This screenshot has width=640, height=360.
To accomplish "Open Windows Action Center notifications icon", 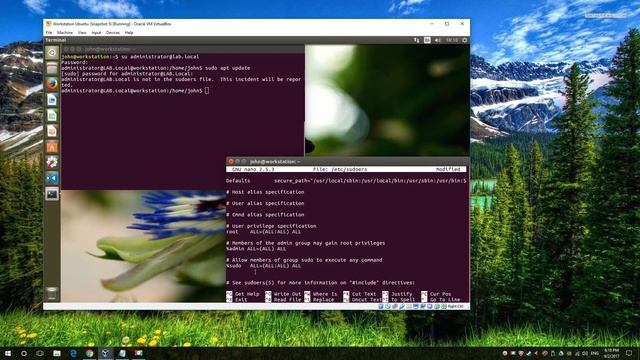I will pyautogui.click(x=629, y=353).
